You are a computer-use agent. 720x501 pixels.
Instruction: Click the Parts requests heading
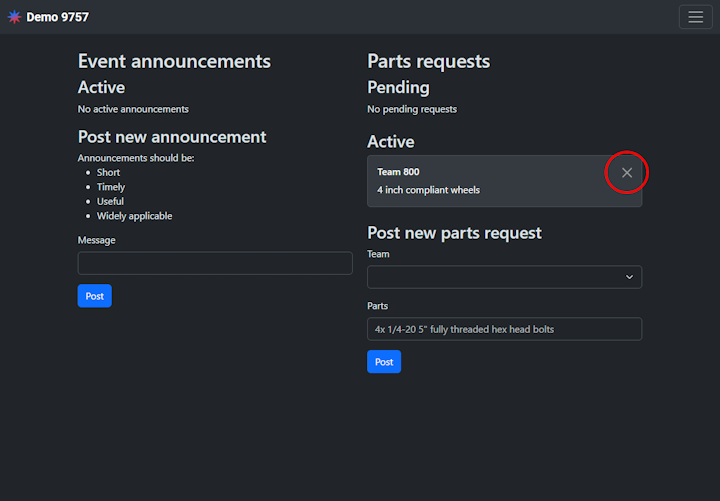pos(428,61)
